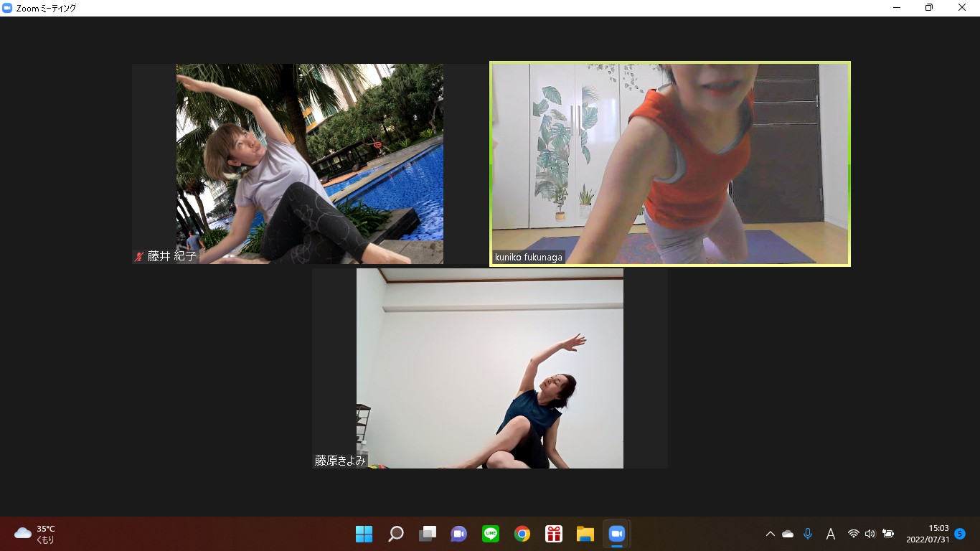Click the Zoom logo in the title bar
The width and height of the screenshot is (980, 551).
[7, 8]
